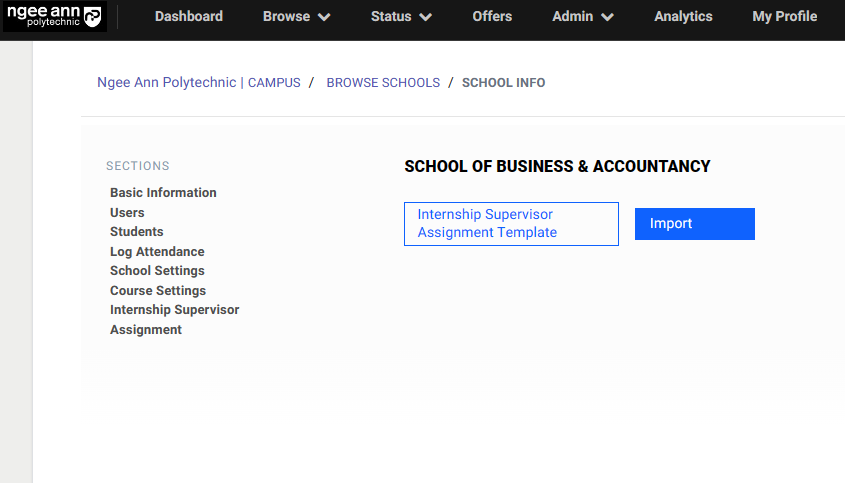Click the blue Import button
845x483 pixels.
(x=694, y=224)
